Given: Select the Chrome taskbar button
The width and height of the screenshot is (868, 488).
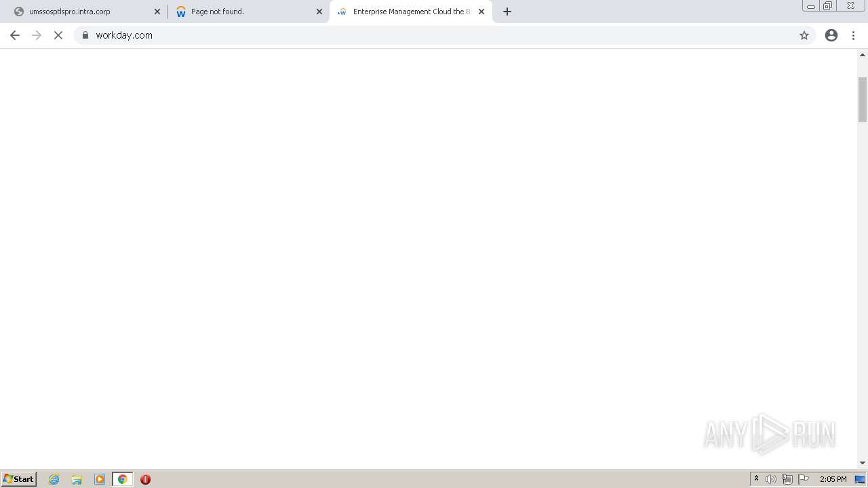Looking at the screenshot, I should (122, 479).
